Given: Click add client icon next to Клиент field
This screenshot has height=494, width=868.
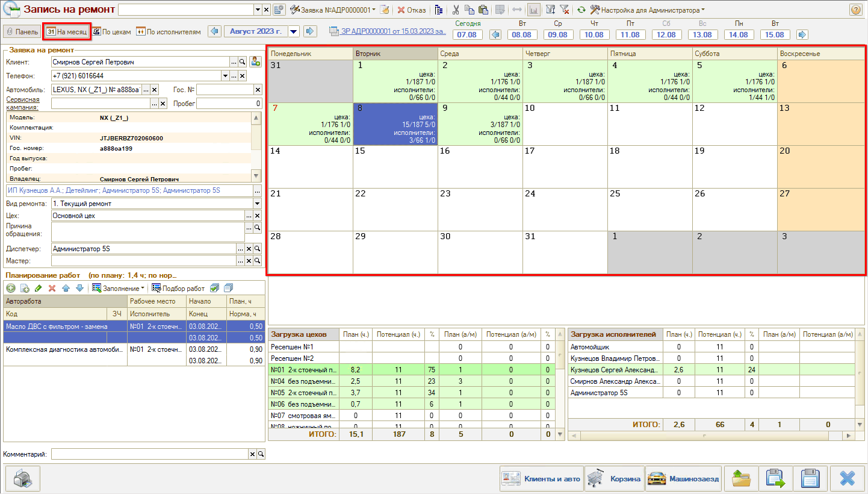Looking at the screenshot, I should click(255, 61).
